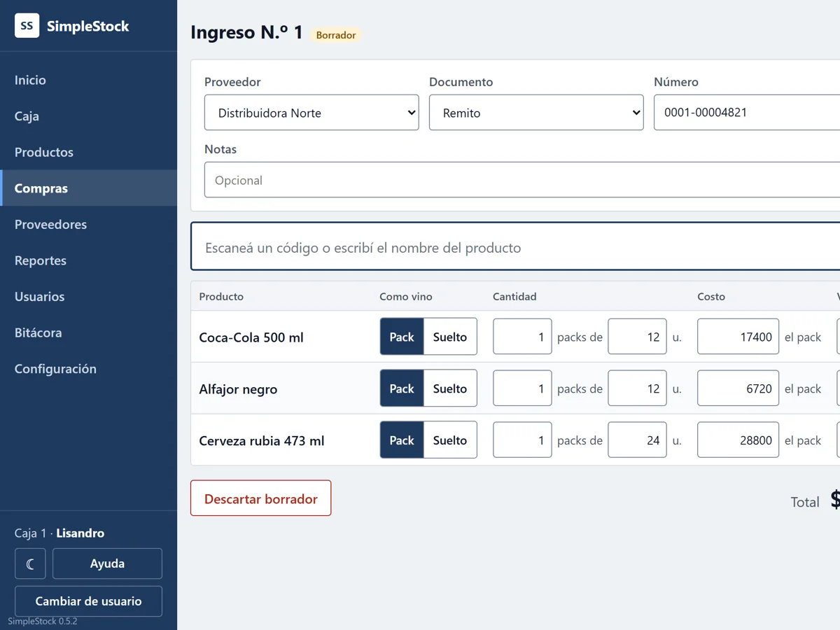Edit Coca-Cola pack quantity field
The width and height of the screenshot is (840, 630).
[x=522, y=337]
